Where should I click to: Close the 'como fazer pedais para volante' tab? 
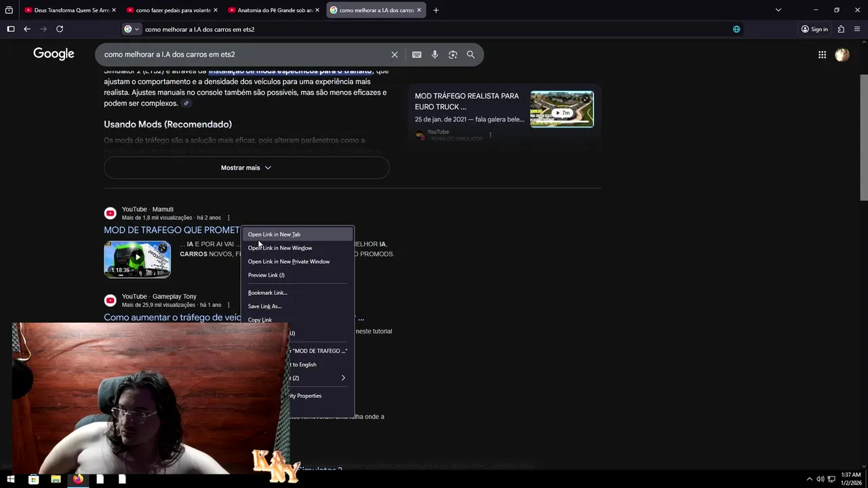click(x=216, y=10)
